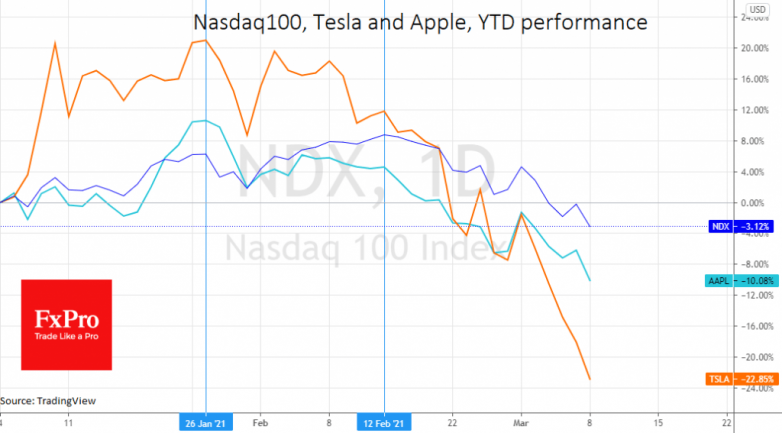Screen dimensions: 782x433
Task: Click the Mar label on time axis
Action: point(521,423)
